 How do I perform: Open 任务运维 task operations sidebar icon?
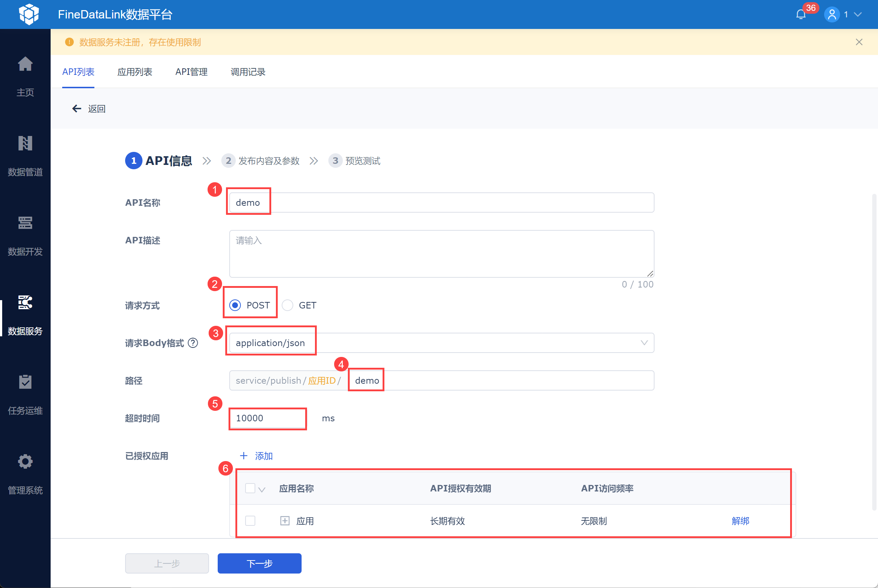click(25, 382)
